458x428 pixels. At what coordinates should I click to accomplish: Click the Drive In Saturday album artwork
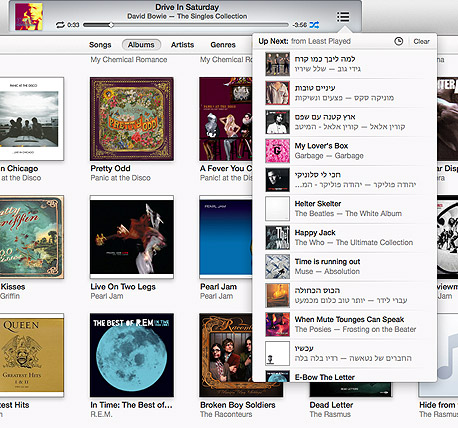pyautogui.click(x=29, y=16)
